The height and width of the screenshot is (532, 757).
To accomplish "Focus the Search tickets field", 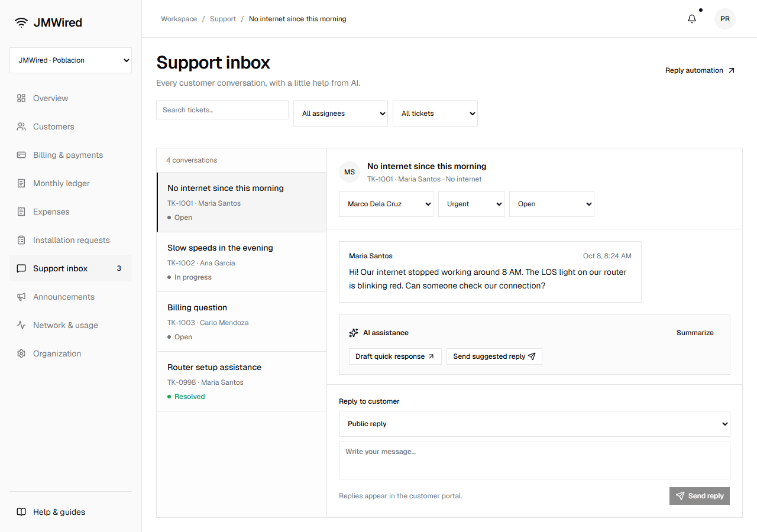I will pos(222,110).
